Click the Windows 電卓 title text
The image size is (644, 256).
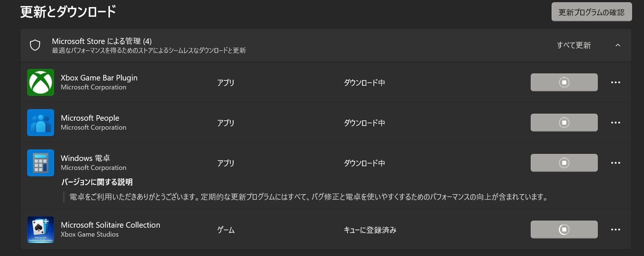coord(85,158)
